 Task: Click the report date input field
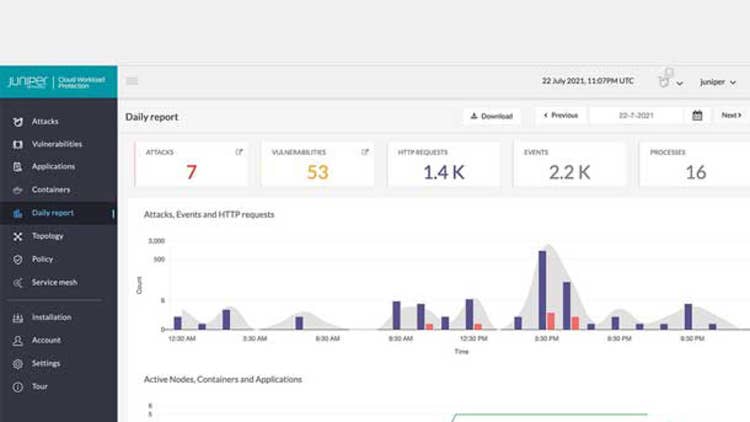click(636, 116)
